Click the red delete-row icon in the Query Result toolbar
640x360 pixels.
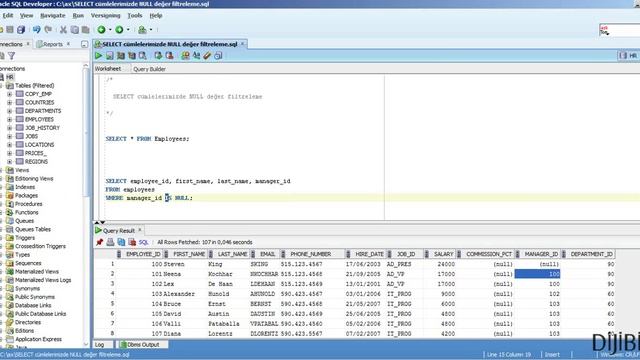[132, 242]
